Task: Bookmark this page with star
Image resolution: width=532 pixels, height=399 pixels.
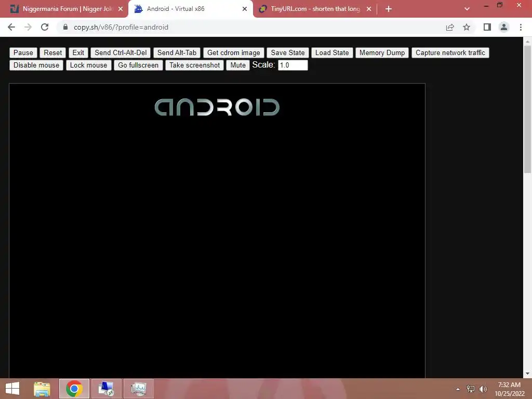Action: (x=467, y=27)
